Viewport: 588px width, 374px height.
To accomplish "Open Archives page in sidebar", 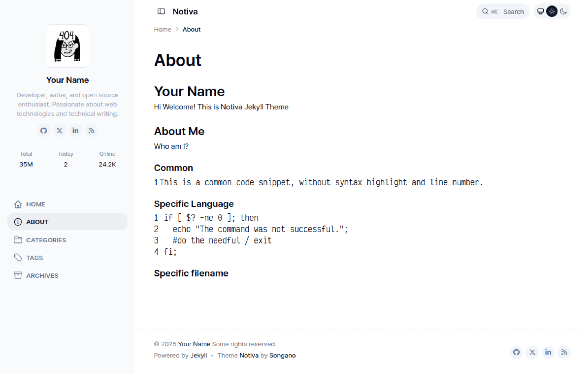I will coord(42,276).
